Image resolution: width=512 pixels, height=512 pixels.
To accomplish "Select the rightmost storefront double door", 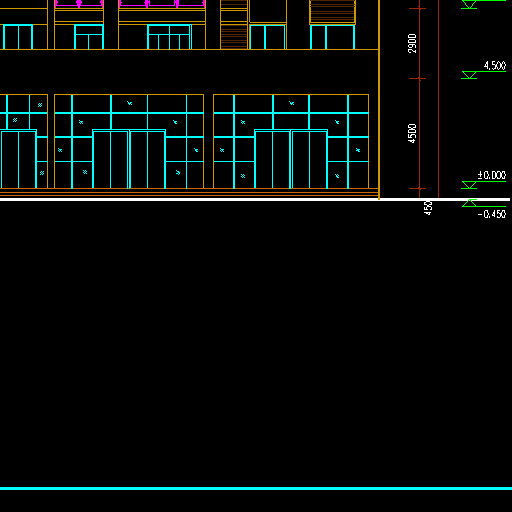I will point(291,159).
